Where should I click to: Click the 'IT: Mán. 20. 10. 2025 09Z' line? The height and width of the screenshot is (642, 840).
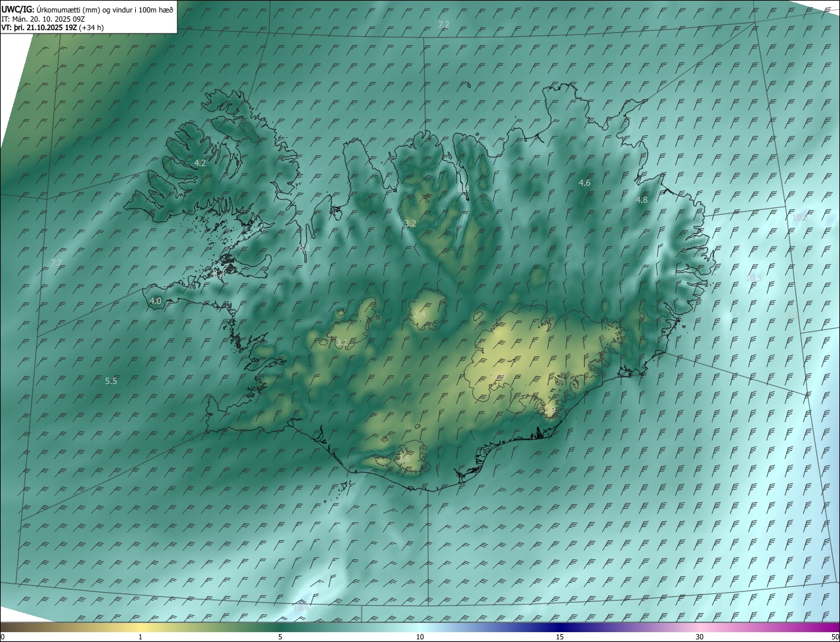click(45, 19)
